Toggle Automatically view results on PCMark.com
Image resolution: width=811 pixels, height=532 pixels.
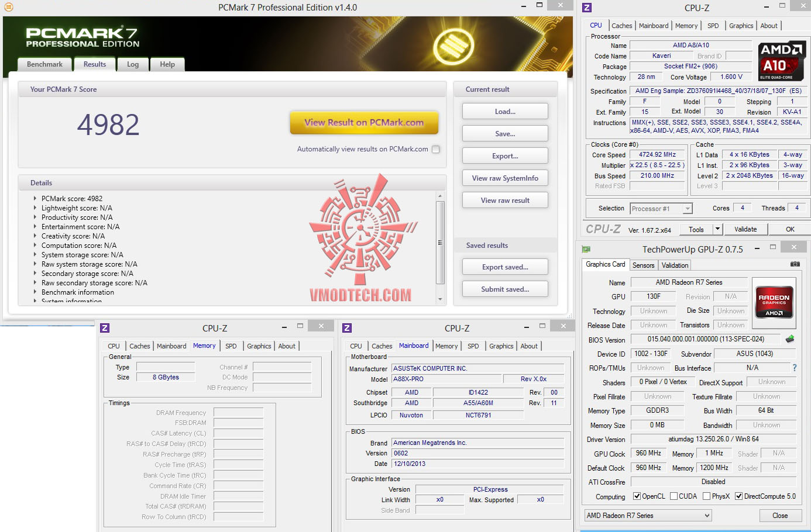coord(435,150)
